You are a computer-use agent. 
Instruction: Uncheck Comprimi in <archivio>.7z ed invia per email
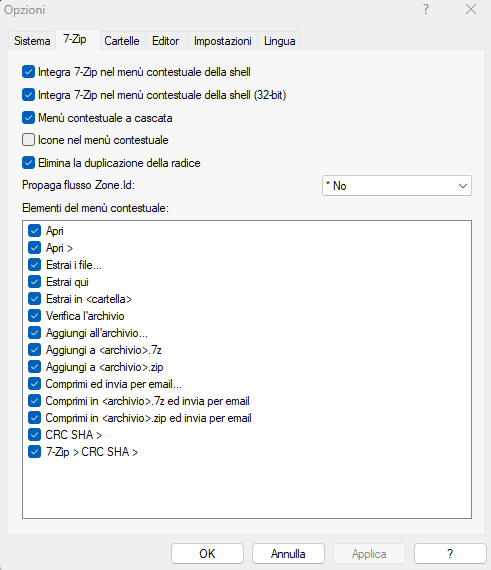[x=35, y=401]
